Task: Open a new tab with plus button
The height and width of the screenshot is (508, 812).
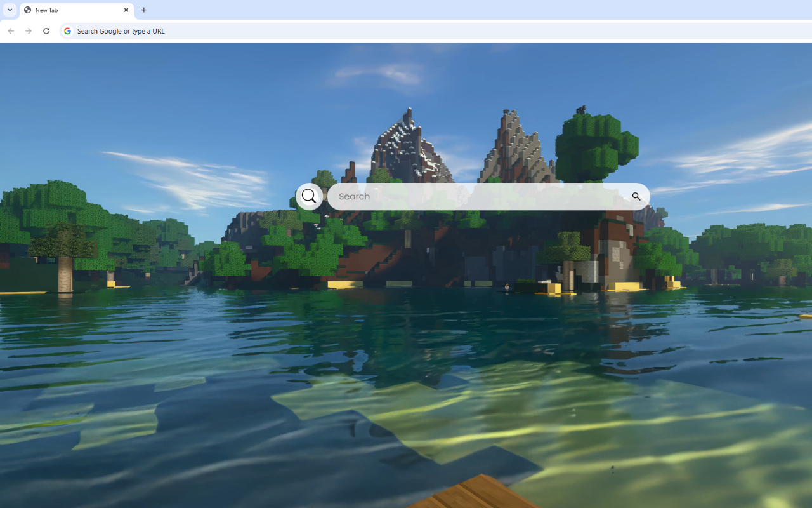Action: (144, 10)
